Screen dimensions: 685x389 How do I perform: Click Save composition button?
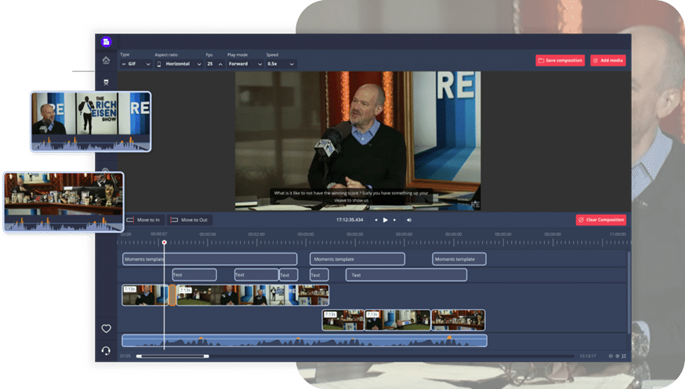(560, 60)
